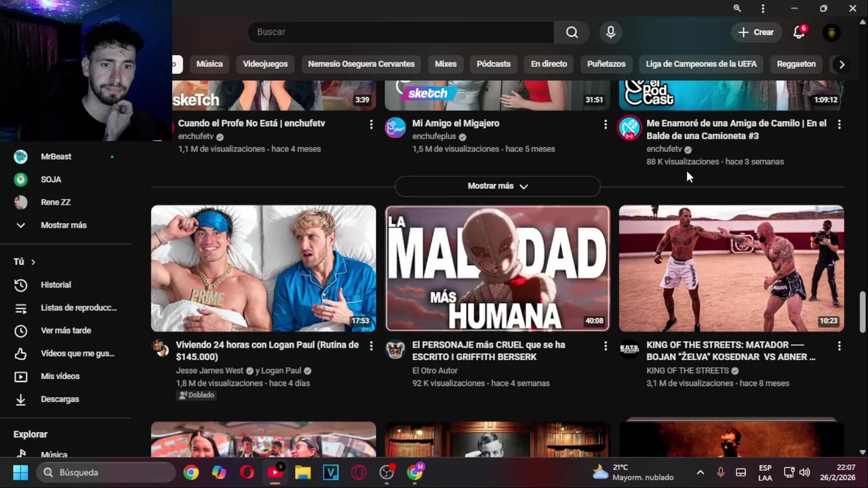
Task: Click the browser zoom magnifier icon in title bar
Action: coord(737,9)
